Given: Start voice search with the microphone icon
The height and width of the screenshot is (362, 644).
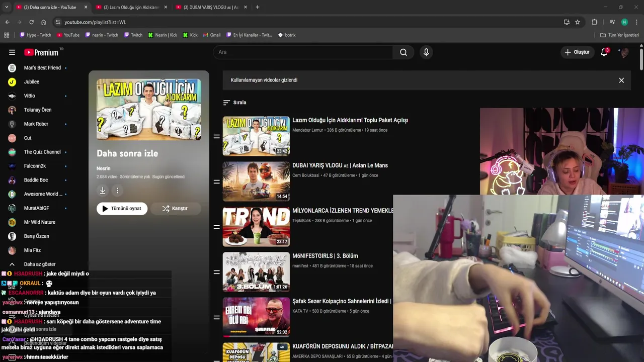Looking at the screenshot, I should tap(426, 52).
